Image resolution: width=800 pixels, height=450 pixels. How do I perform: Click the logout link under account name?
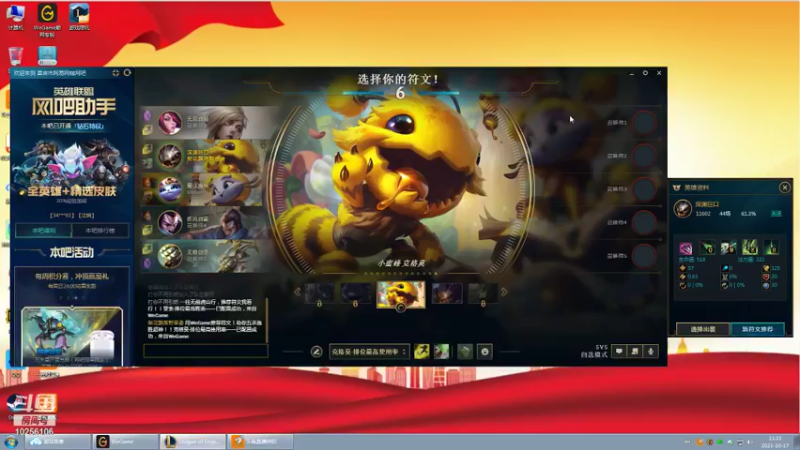pyautogui.click(x=87, y=216)
